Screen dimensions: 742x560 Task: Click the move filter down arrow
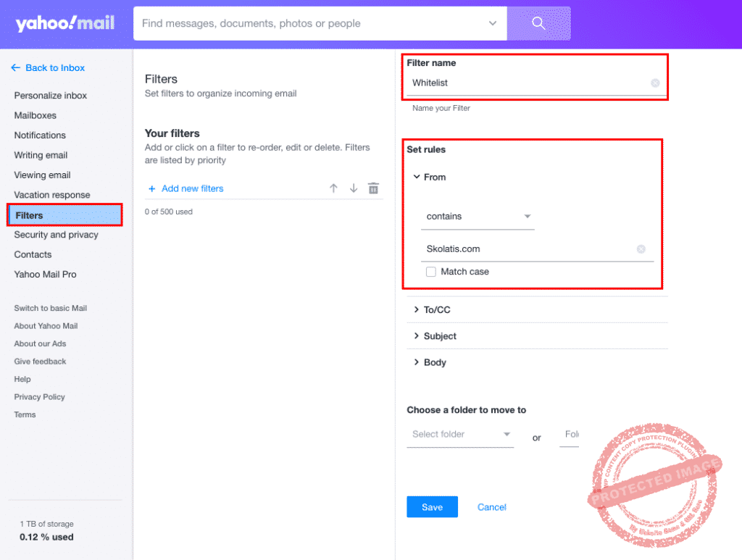click(x=354, y=188)
